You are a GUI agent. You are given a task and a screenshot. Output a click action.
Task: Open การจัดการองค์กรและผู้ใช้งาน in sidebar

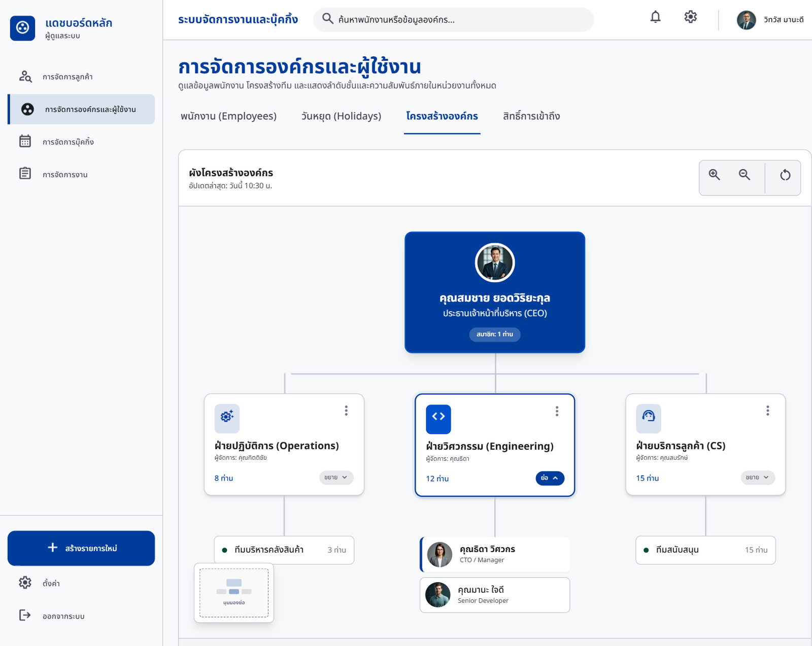(81, 109)
